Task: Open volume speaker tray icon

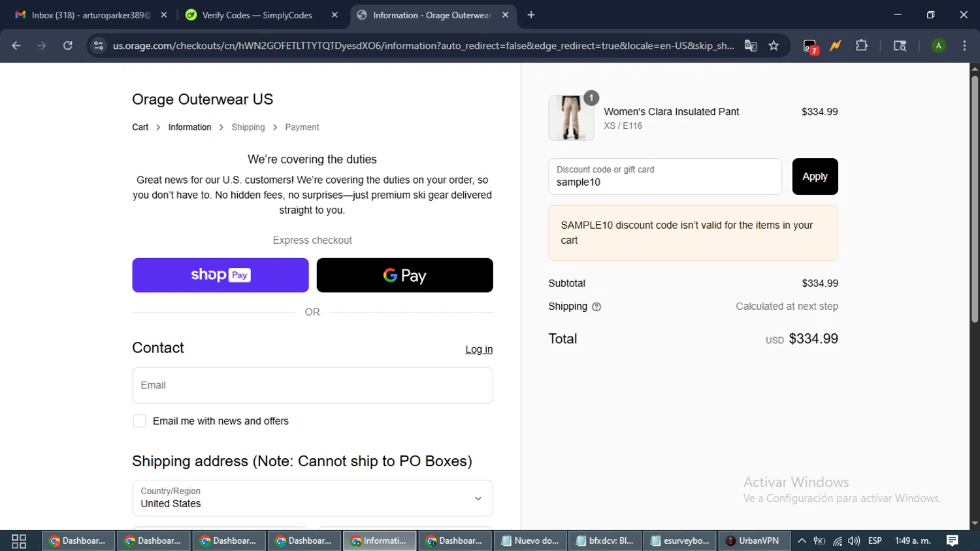Action: [x=854, y=541]
